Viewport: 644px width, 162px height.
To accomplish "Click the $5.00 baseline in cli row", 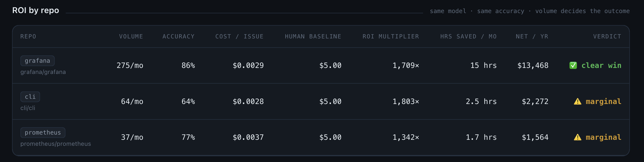I will [330, 101].
